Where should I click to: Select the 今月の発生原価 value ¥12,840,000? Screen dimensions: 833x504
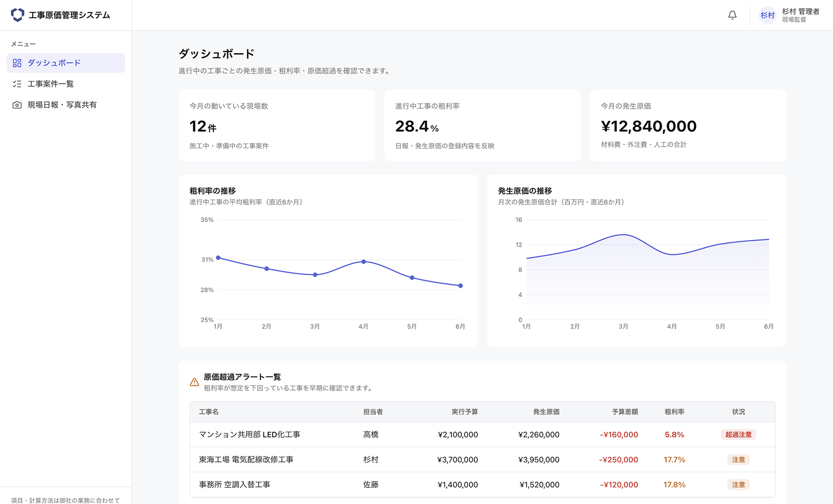pyautogui.click(x=649, y=126)
